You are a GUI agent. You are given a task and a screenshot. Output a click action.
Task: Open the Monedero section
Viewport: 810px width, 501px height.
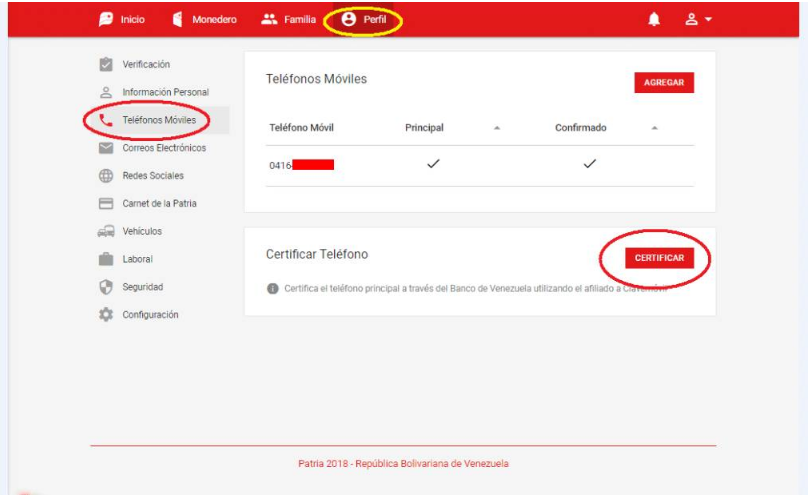(204, 19)
